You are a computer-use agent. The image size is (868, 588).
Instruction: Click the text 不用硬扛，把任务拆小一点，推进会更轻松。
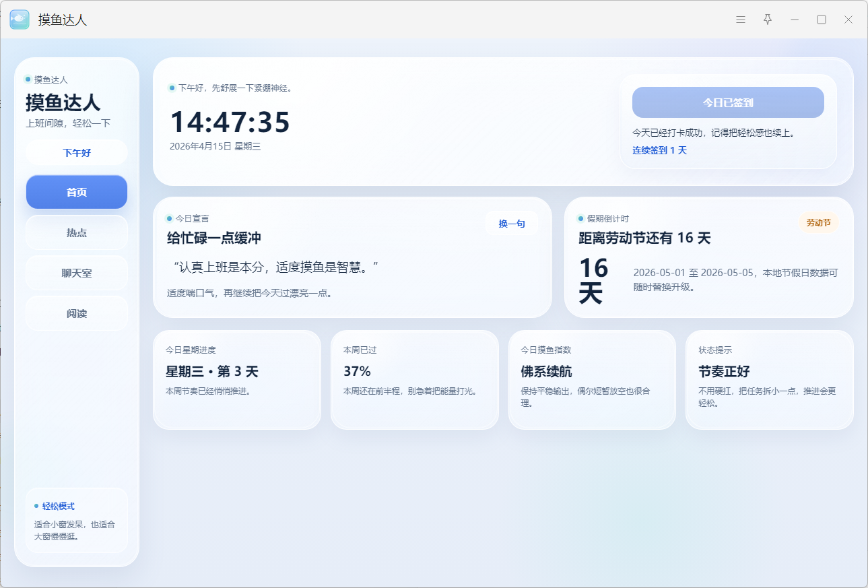coord(767,397)
